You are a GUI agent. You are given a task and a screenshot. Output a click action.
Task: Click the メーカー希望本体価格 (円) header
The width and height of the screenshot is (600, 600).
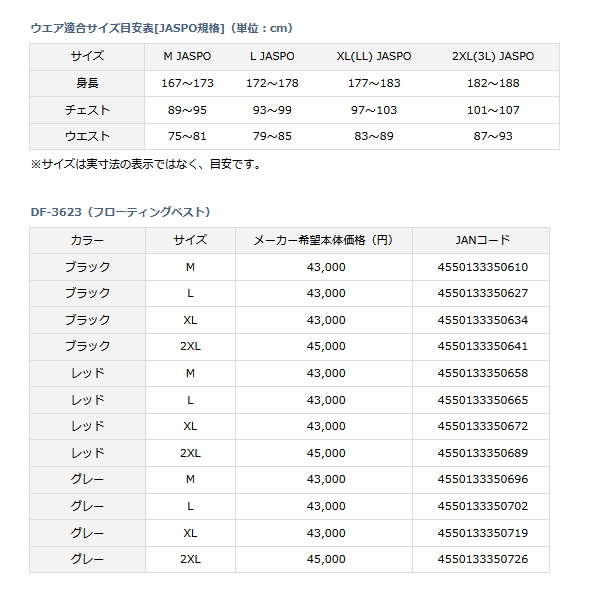(x=324, y=240)
